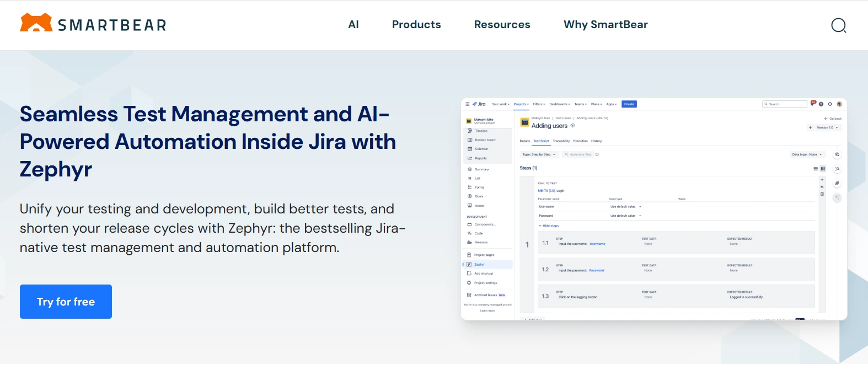Click the AI sparkle icon on right rail
The width and height of the screenshot is (868, 386).
tap(837, 197)
